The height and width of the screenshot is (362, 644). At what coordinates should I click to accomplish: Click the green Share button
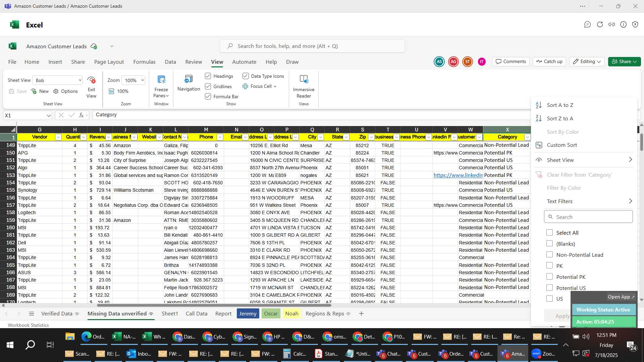click(624, 61)
